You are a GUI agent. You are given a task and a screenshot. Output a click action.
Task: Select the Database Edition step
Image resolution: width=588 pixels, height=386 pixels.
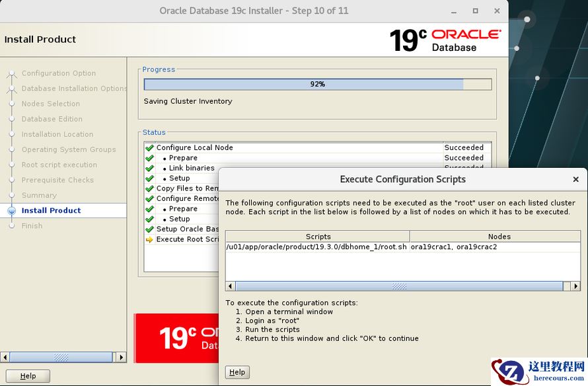coord(52,119)
